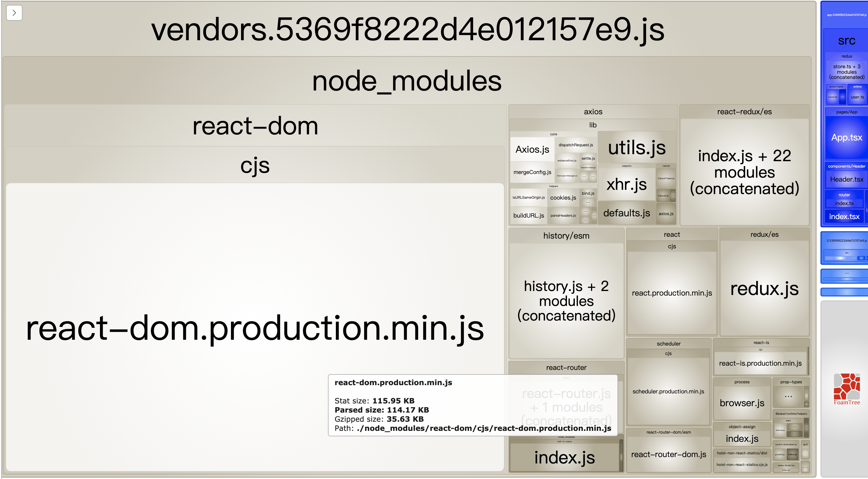Select the App.tsx module block
The image size is (868, 479).
coord(846,137)
